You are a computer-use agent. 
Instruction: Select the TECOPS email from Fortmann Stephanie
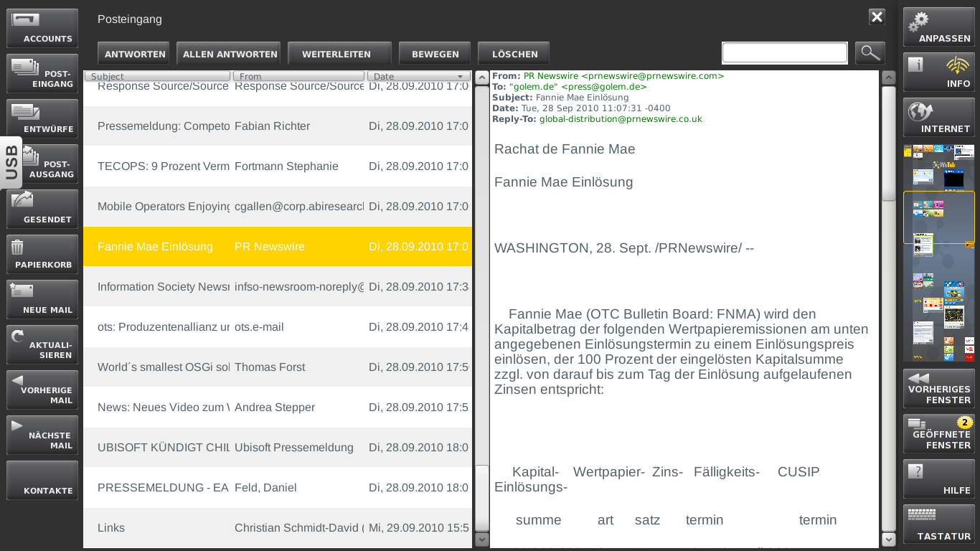(x=277, y=166)
